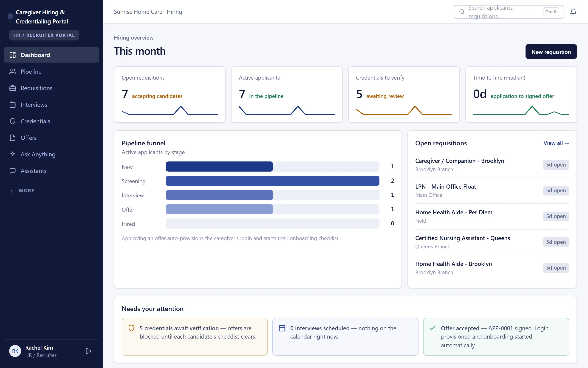Click the Dashboard grid icon in sidebar
Screen dimensions: 588x368
13,55
